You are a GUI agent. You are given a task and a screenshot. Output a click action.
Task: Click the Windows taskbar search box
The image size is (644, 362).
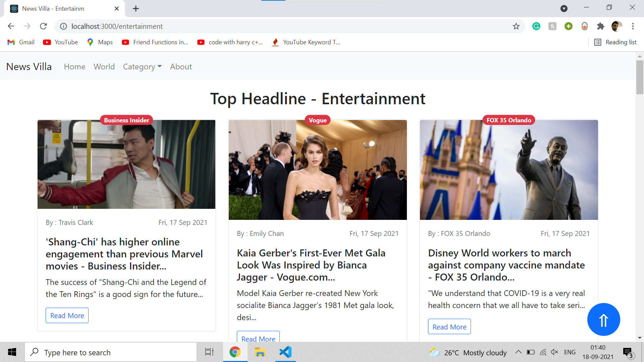tap(111, 352)
